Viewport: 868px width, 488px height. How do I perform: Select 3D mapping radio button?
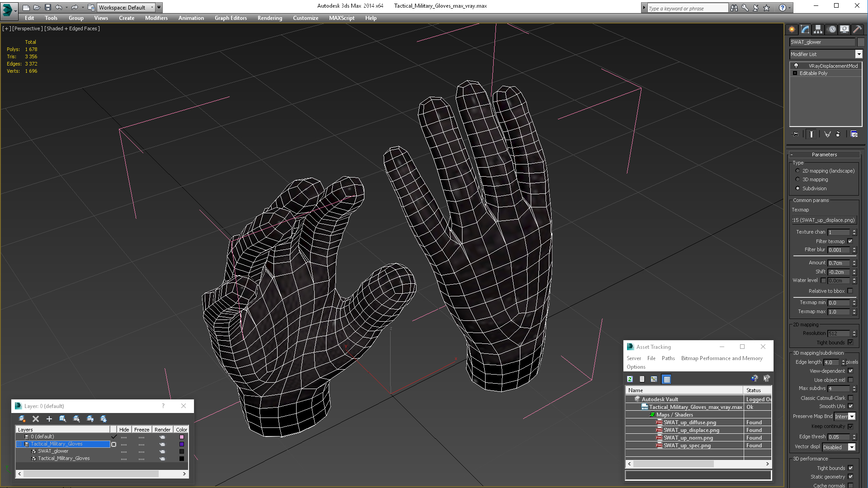tap(797, 179)
